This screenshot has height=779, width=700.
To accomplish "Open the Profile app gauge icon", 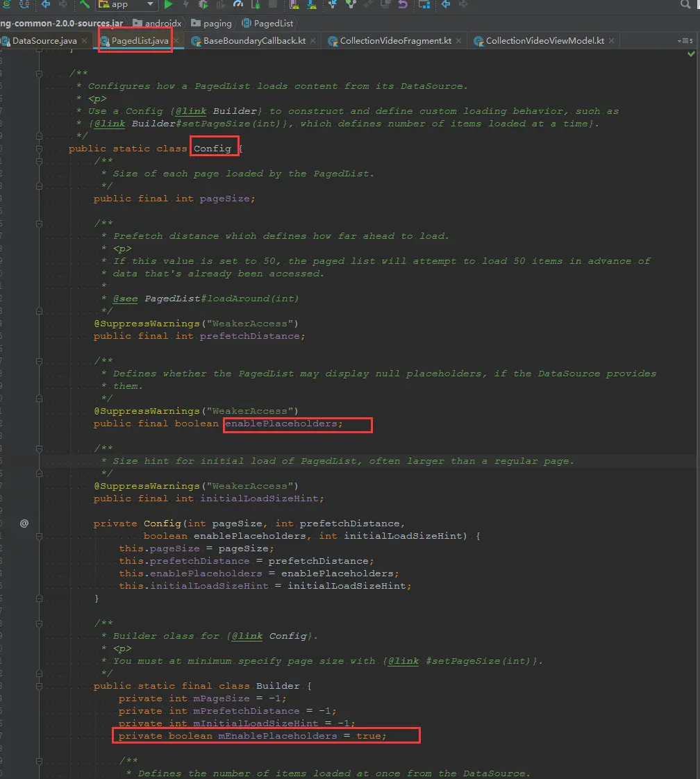I will [x=238, y=4].
